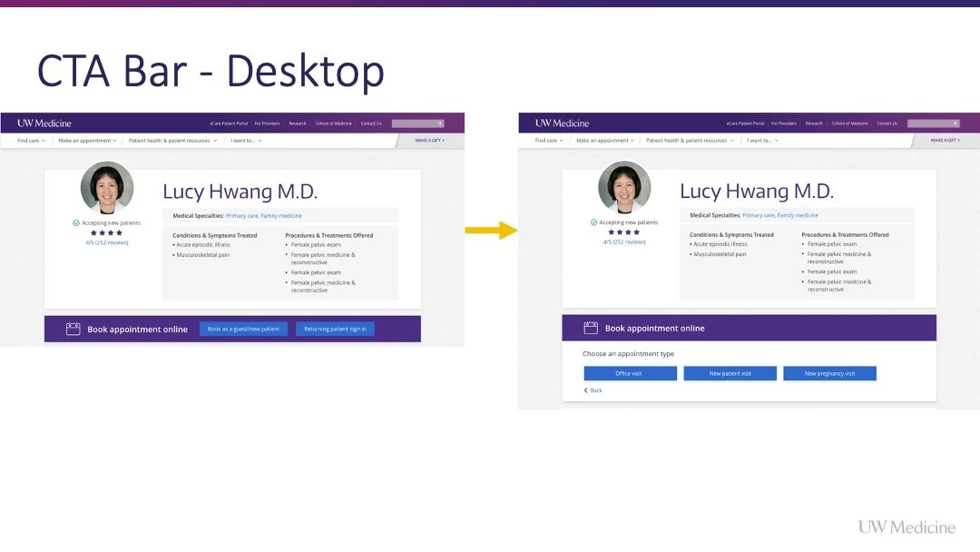Click the star rating in left mockup
The image size is (980, 552).
[x=106, y=232]
